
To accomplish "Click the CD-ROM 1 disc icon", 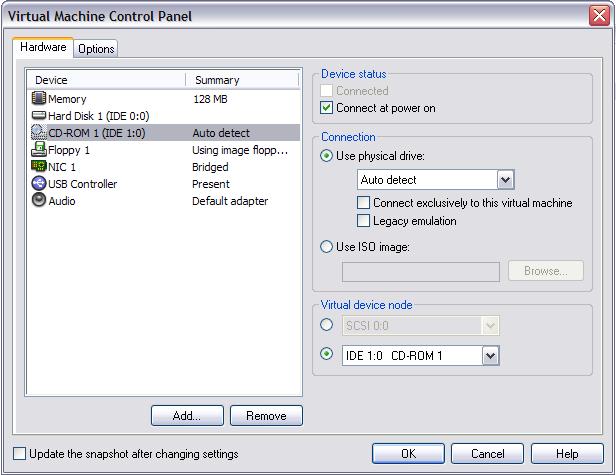I will [x=39, y=133].
